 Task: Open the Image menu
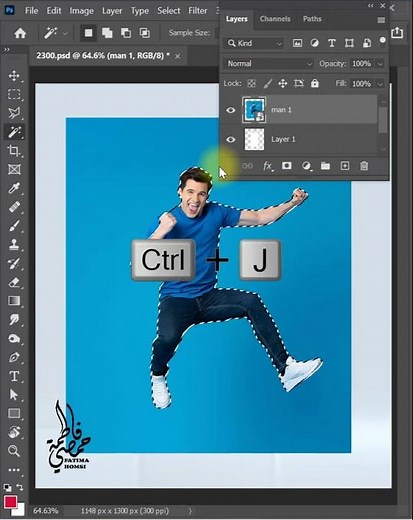tap(81, 11)
